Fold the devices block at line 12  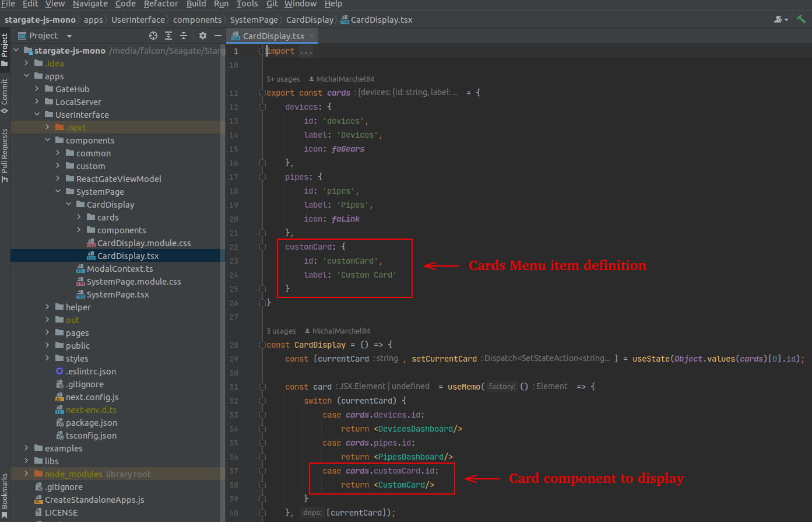(262, 107)
